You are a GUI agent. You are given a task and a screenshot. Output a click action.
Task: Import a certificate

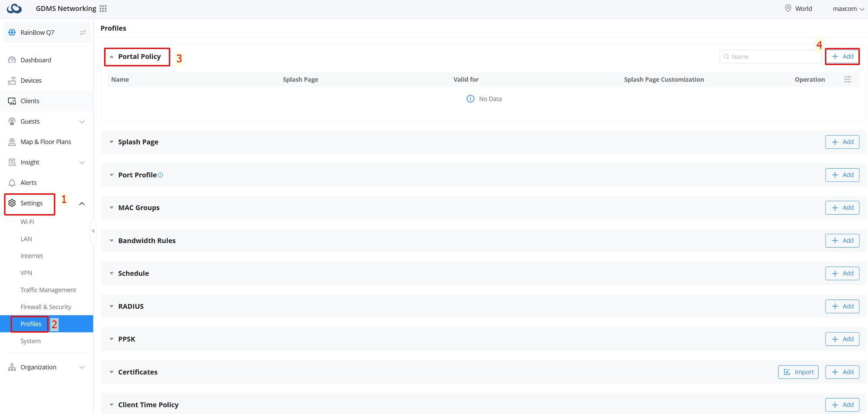pyautogui.click(x=798, y=372)
